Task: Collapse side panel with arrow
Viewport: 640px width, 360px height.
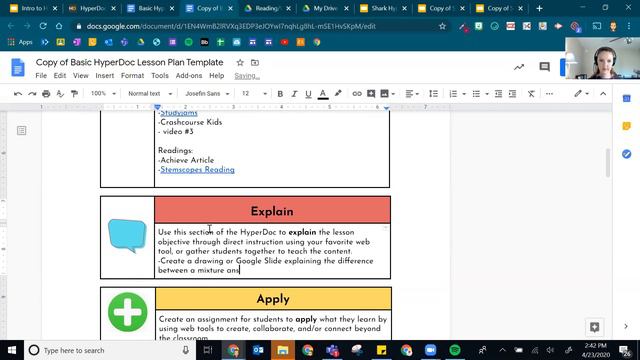Action: [x=626, y=326]
